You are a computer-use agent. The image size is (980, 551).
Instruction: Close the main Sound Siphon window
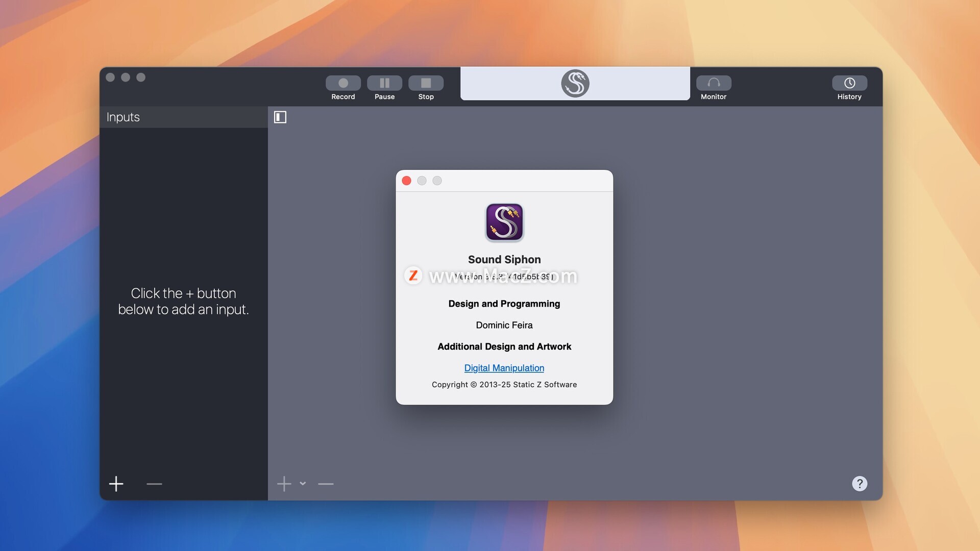pyautogui.click(x=110, y=77)
